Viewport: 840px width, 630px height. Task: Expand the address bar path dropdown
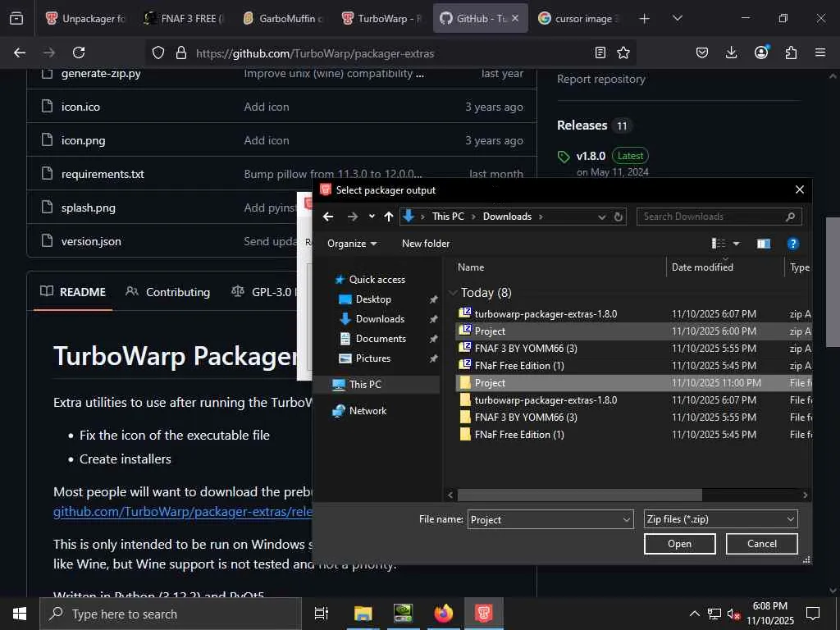(x=601, y=217)
